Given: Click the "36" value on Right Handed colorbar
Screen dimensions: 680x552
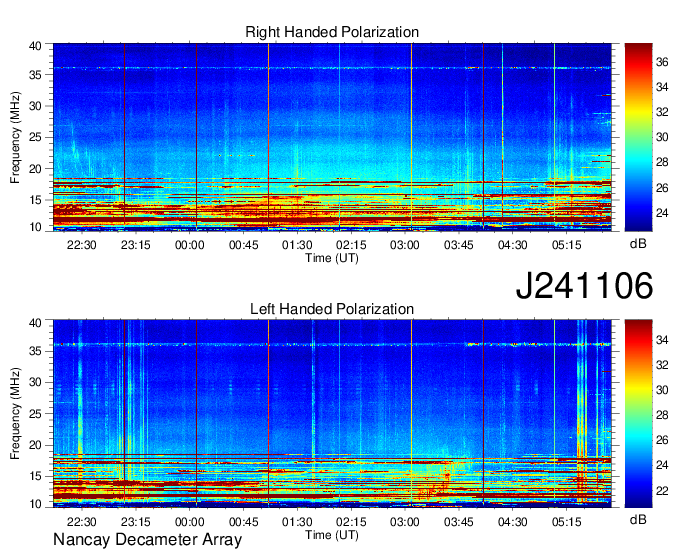Looking at the screenshot, I should click(x=662, y=62).
